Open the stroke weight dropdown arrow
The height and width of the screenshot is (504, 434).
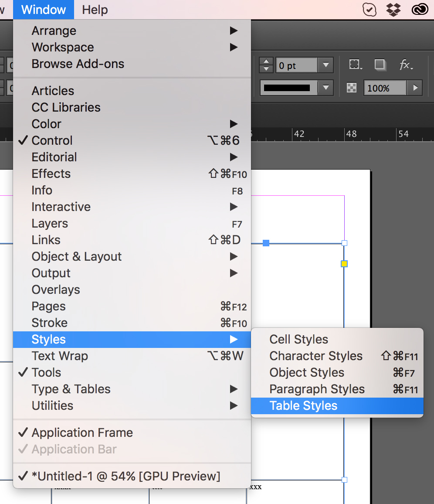coord(325,65)
